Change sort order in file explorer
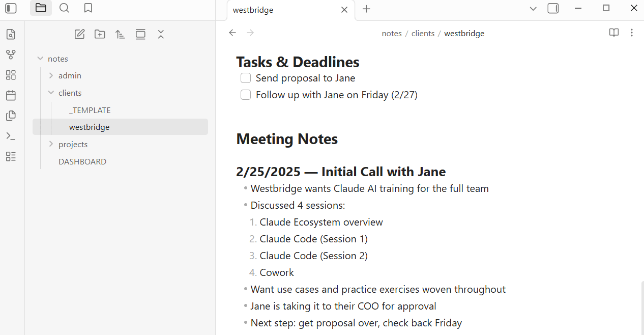 point(120,34)
